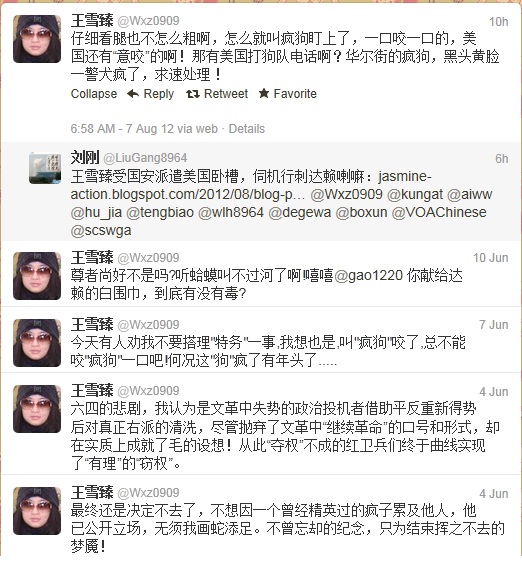This screenshot has width=522, height=562.
Task: Open the @VOAChinese mention
Action: tap(439, 212)
